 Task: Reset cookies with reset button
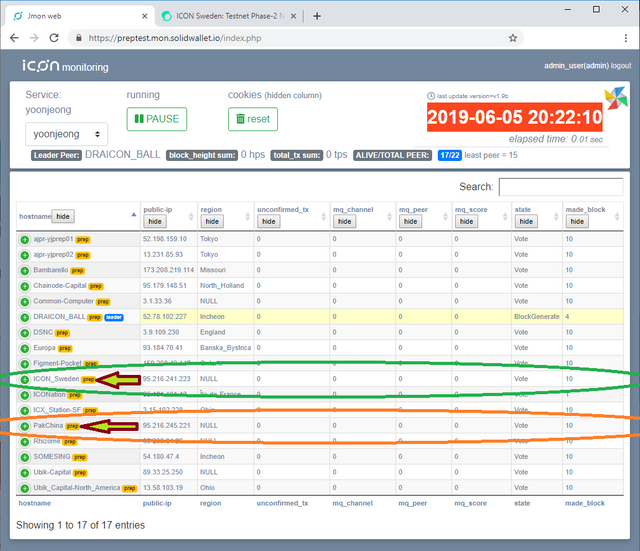(x=253, y=119)
